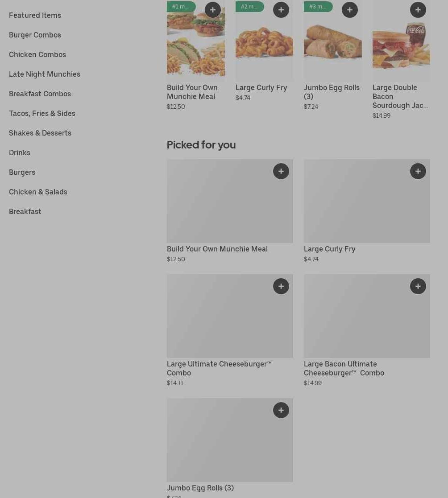The image size is (448, 498).
Task: Add Large Ultimate Cheeseburger Combo to cart
Action: 281,286
